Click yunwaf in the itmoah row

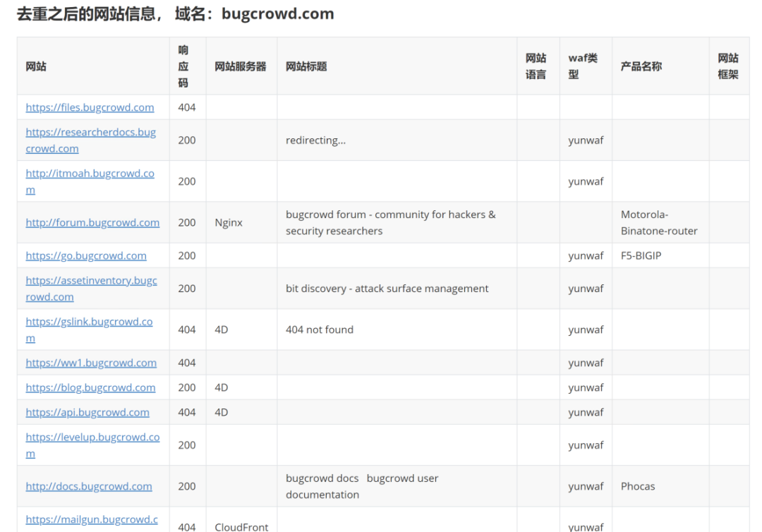coord(586,182)
